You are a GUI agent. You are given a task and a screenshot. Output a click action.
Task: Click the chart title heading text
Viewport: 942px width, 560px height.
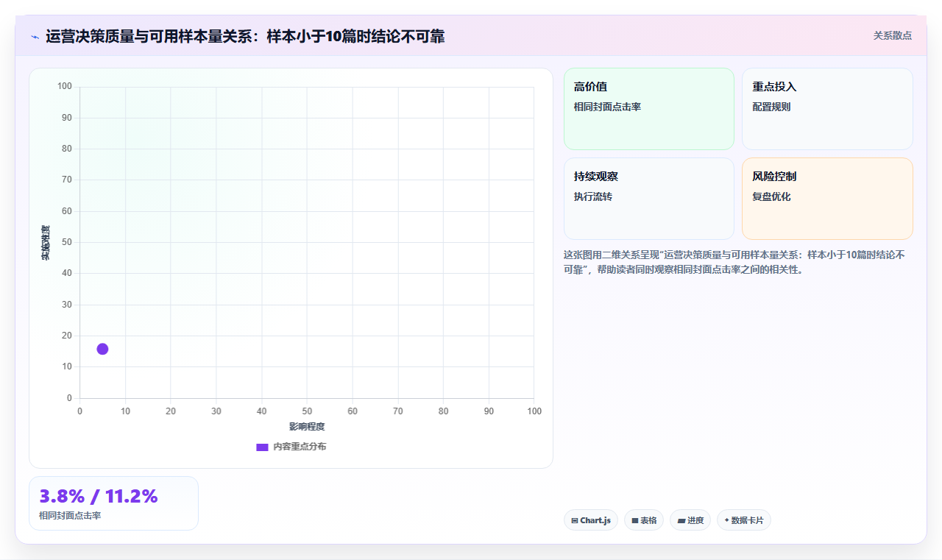click(245, 36)
